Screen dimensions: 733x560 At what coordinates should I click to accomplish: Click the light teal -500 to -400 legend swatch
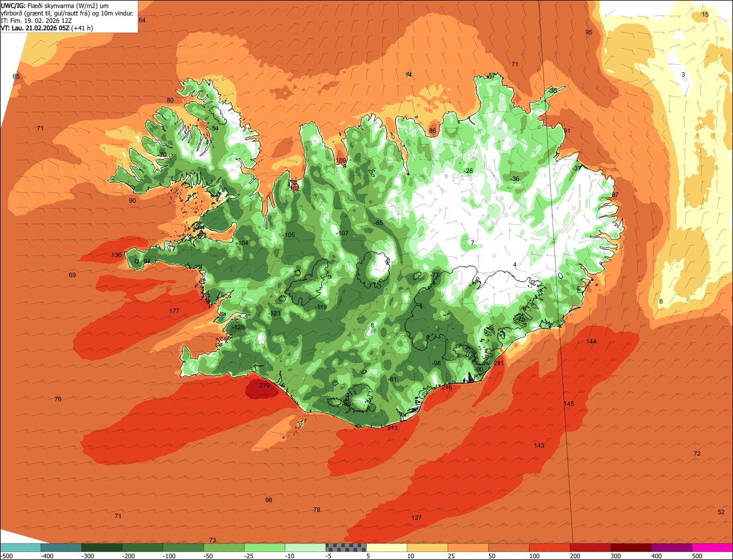[20, 548]
